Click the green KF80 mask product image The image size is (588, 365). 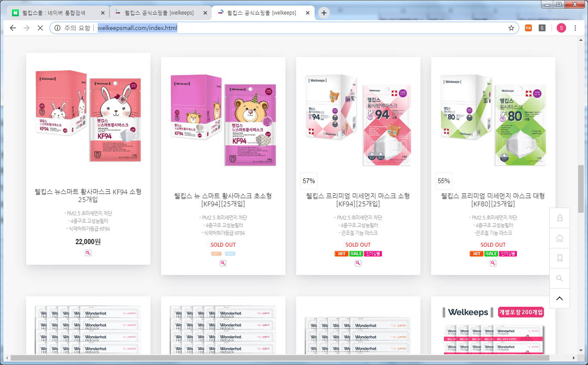click(493, 120)
